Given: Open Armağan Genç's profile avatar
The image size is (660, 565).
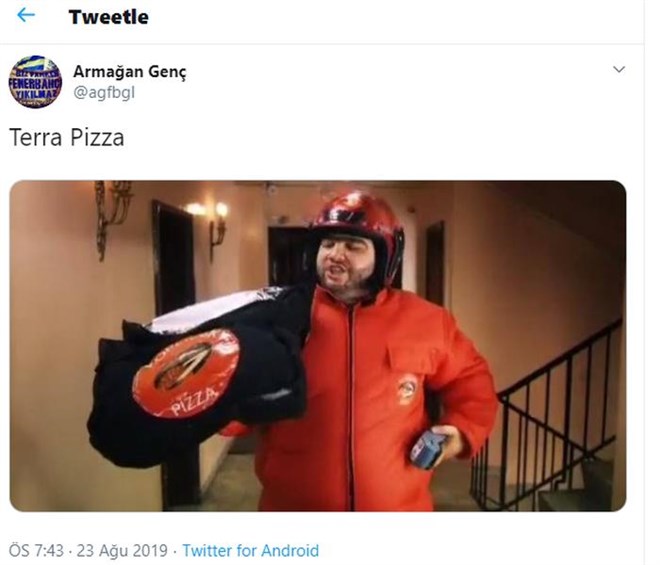Looking at the screenshot, I should (x=35, y=82).
